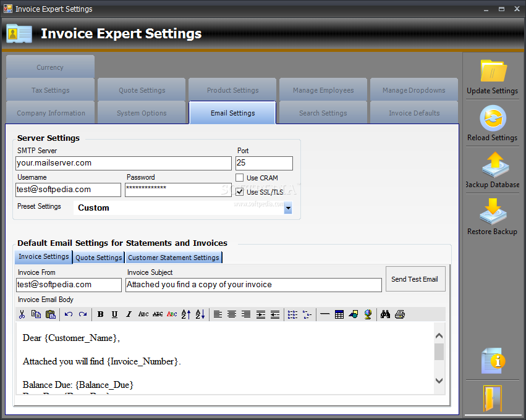The height and width of the screenshot is (420, 526).
Task: Select Quote Settings email sub-tab
Action: 99,258
